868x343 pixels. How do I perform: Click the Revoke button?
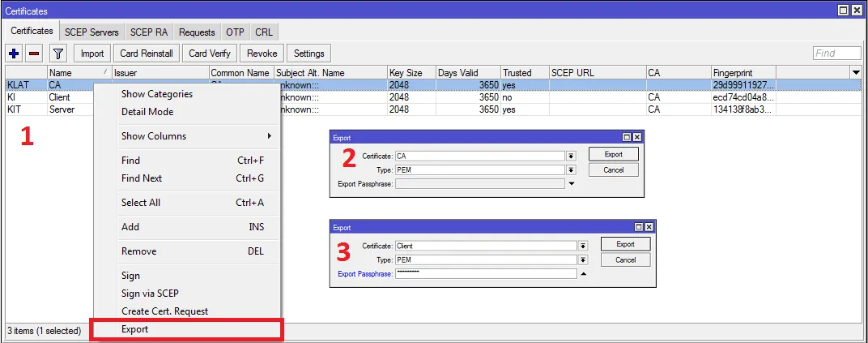262,54
